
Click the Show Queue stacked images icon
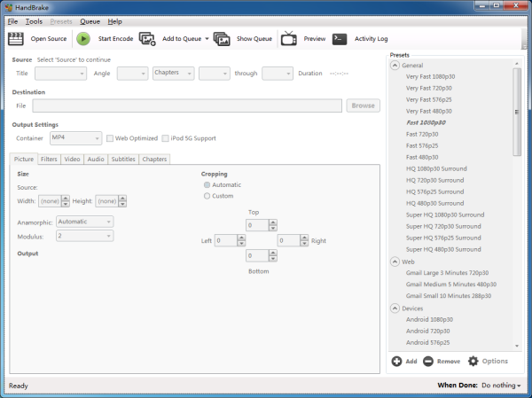(222, 39)
